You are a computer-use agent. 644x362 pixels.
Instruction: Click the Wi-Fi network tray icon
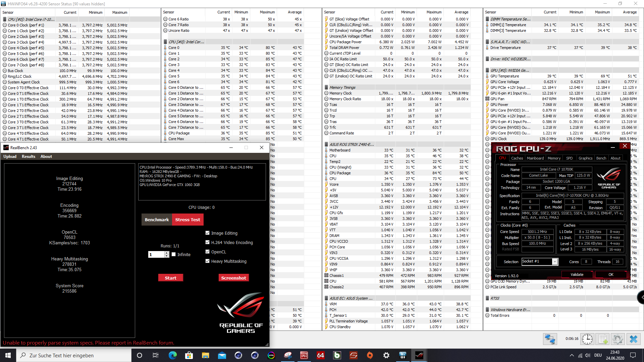click(580, 355)
